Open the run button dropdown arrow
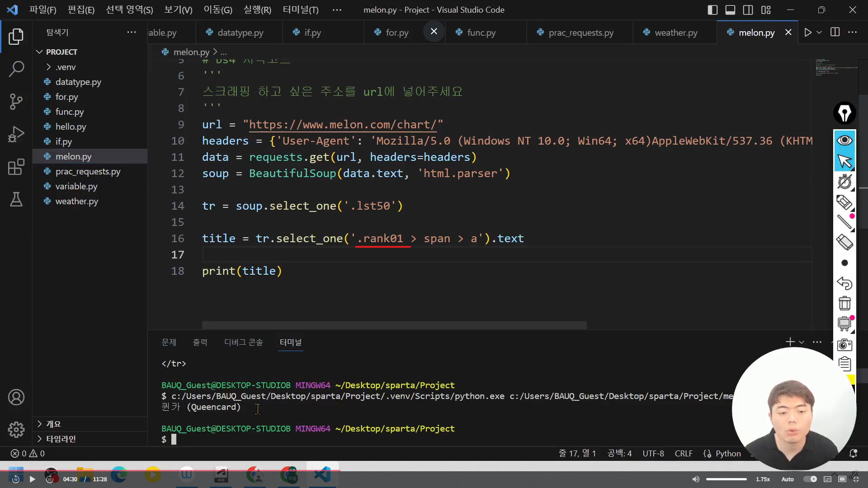The image size is (868, 488). point(819,33)
